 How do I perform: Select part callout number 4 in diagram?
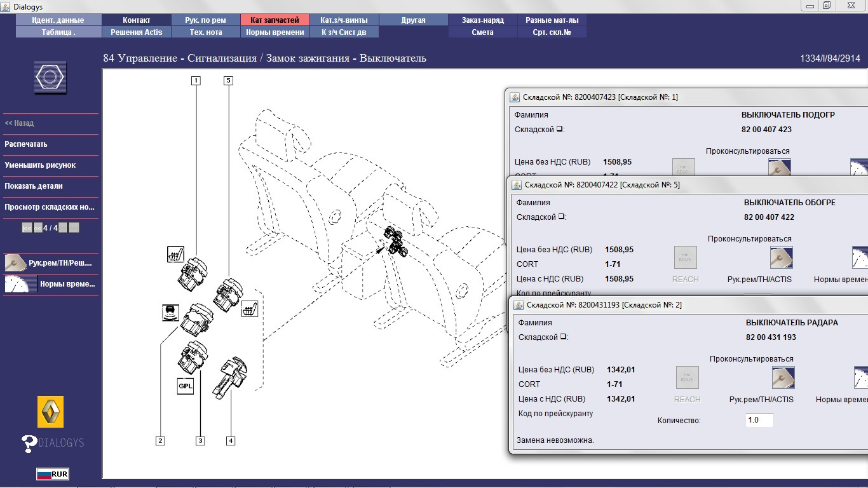click(x=231, y=440)
